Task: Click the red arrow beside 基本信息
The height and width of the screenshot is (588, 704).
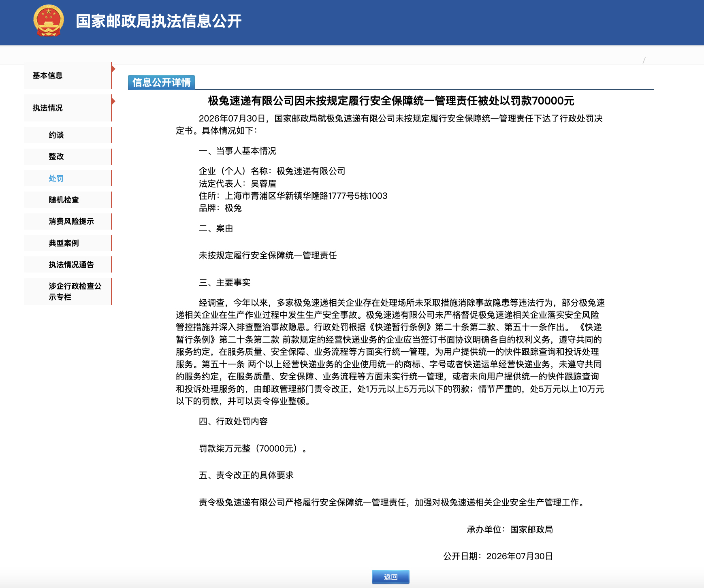Action: pyautogui.click(x=113, y=69)
